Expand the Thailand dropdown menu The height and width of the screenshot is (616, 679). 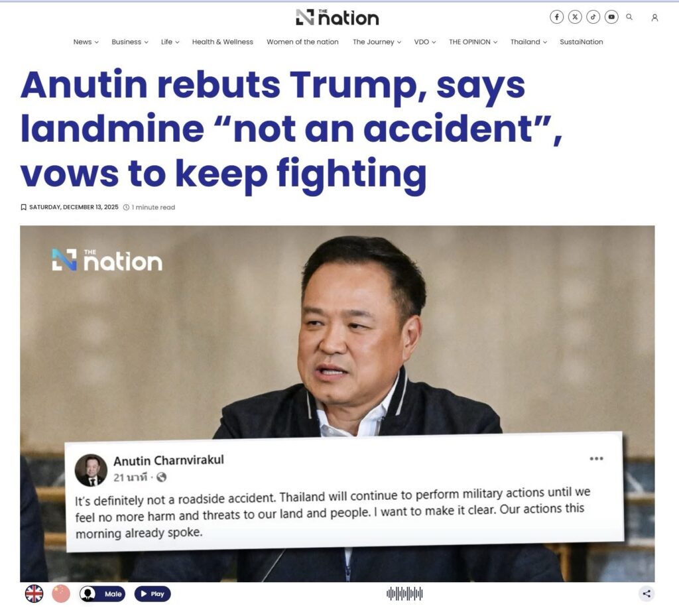528,42
